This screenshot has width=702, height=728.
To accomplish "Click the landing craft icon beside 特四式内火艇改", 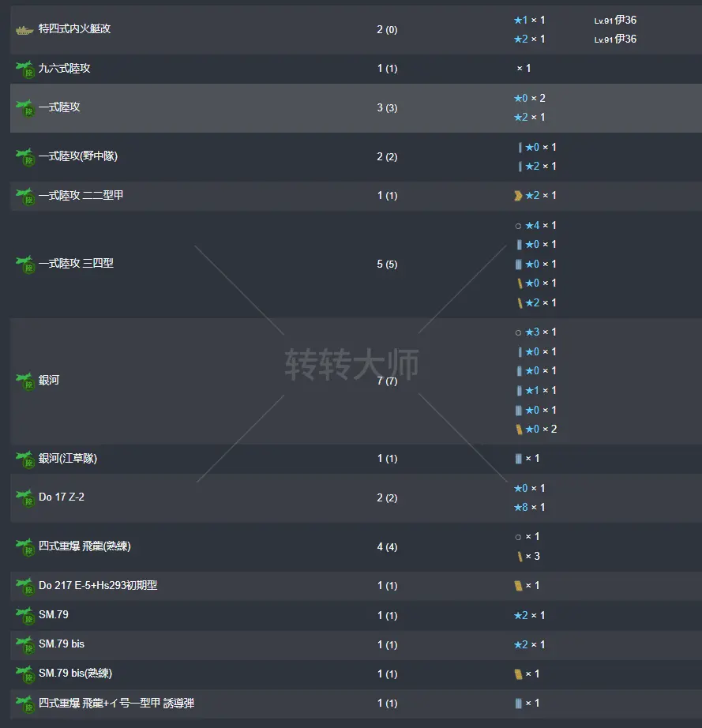I will (24, 30).
